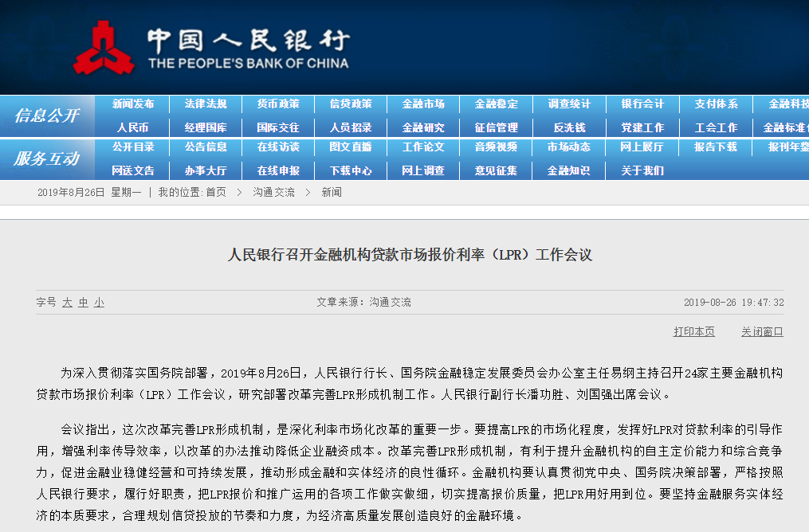809x532 pixels.
Task: Open the 法律法规 menu item
Action: pos(206,104)
